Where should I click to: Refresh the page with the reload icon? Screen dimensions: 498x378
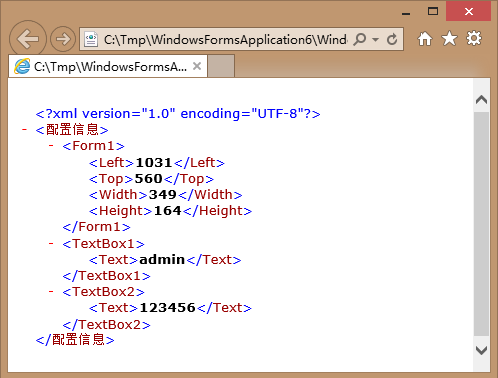tap(392, 39)
